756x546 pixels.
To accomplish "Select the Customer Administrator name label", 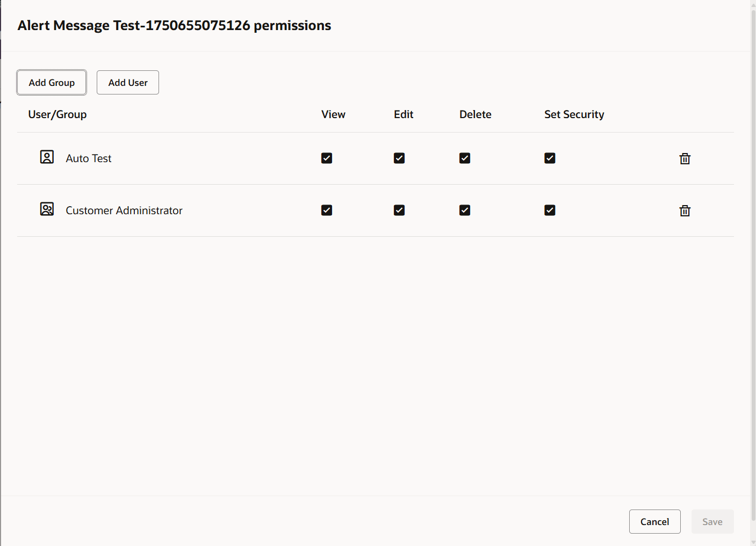I will click(124, 210).
